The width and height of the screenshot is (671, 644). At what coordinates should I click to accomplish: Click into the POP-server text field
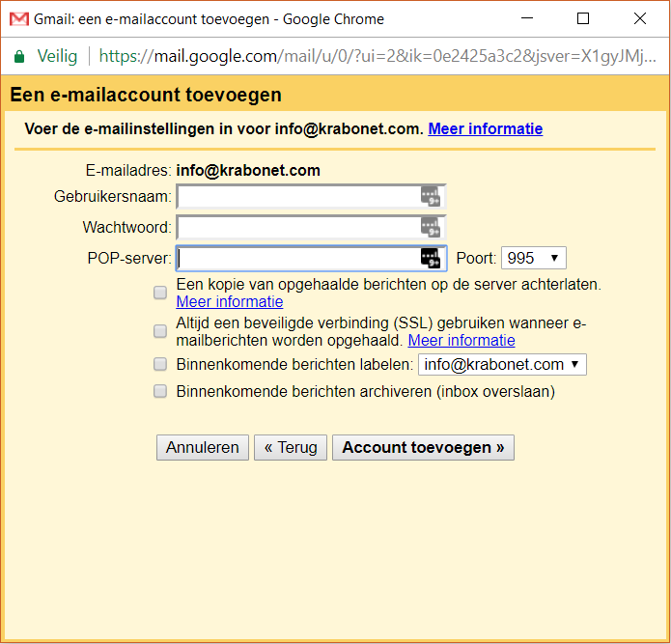[297, 258]
